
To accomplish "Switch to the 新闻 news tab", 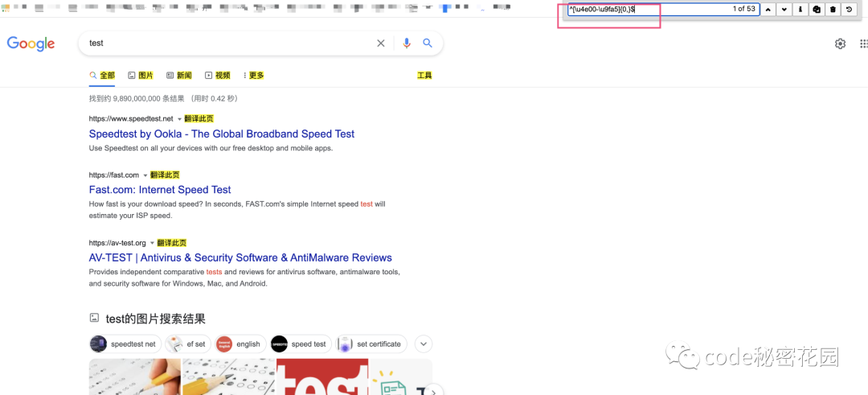I will coord(178,76).
